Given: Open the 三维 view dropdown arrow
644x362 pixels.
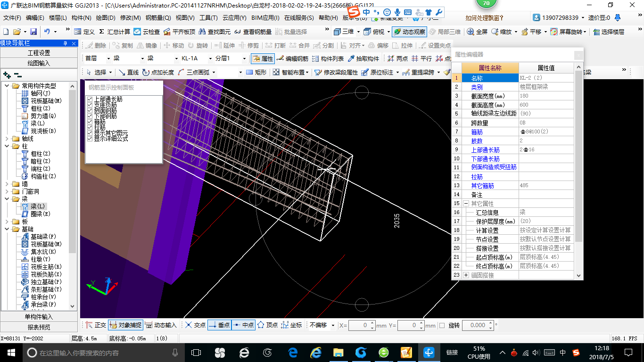Looking at the screenshot, I should (358, 32).
